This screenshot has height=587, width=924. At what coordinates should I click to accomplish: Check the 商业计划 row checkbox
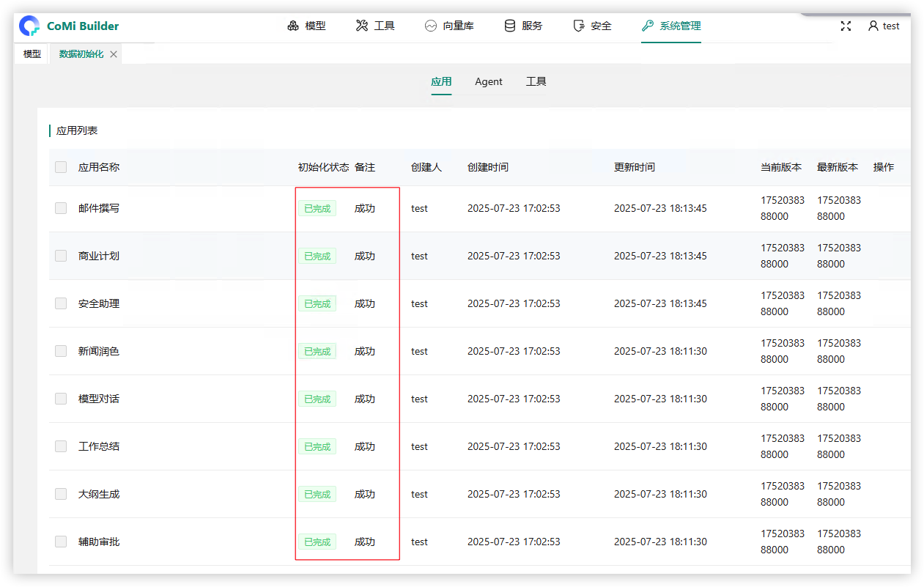[61, 256]
